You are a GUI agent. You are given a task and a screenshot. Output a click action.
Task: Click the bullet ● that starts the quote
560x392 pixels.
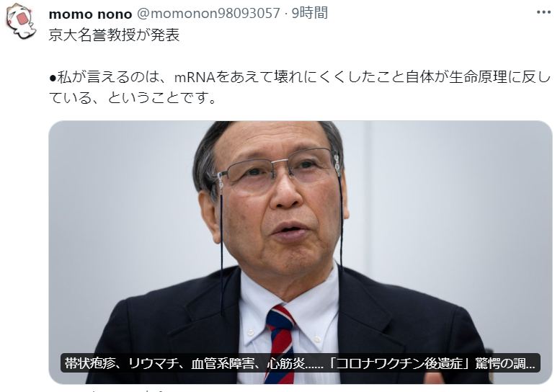point(53,78)
